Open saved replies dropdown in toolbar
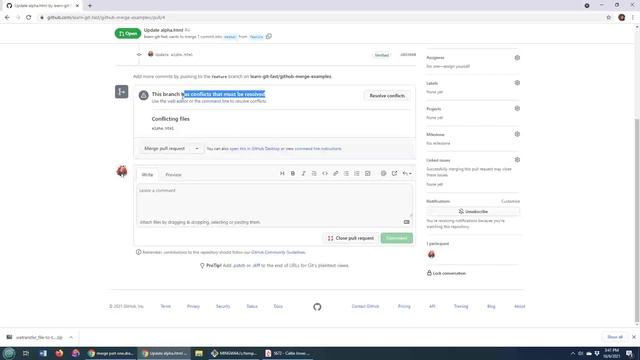The image size is (640, 360). (407, 173)
